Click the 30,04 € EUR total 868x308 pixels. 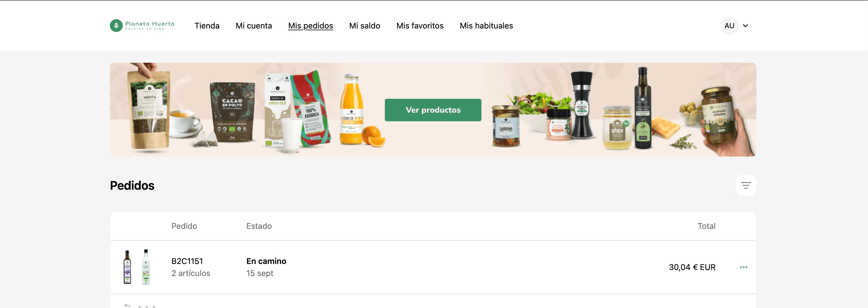pyautogui.click(x=692, y=267)
